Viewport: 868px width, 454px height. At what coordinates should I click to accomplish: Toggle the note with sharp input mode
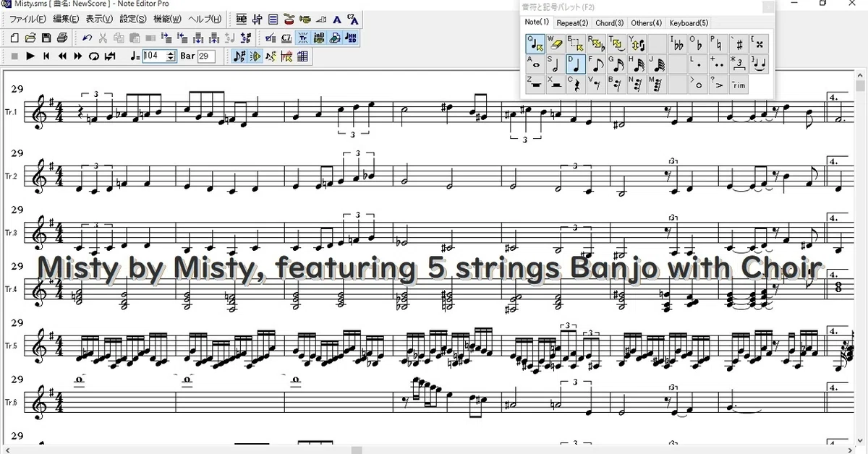point(239,56)
